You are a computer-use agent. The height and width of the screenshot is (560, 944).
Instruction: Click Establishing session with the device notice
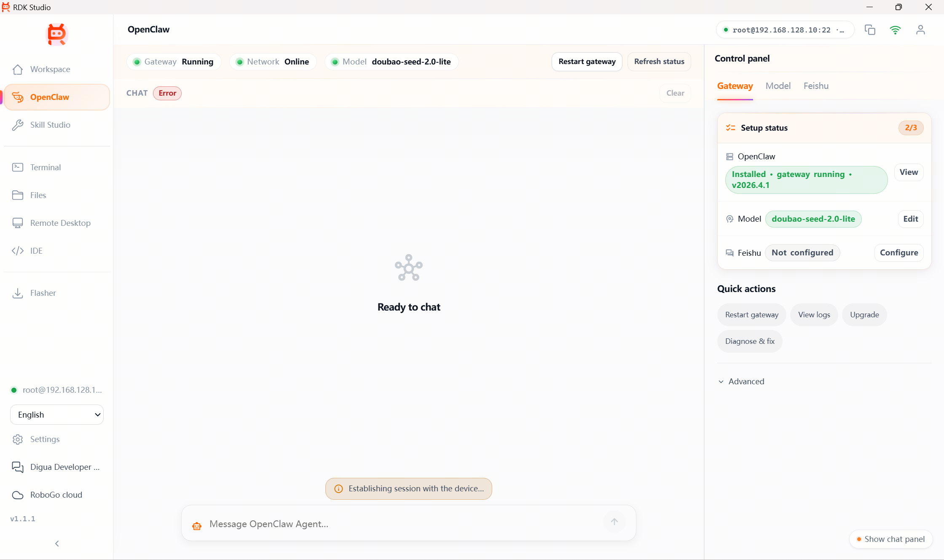tap(409, 489)
